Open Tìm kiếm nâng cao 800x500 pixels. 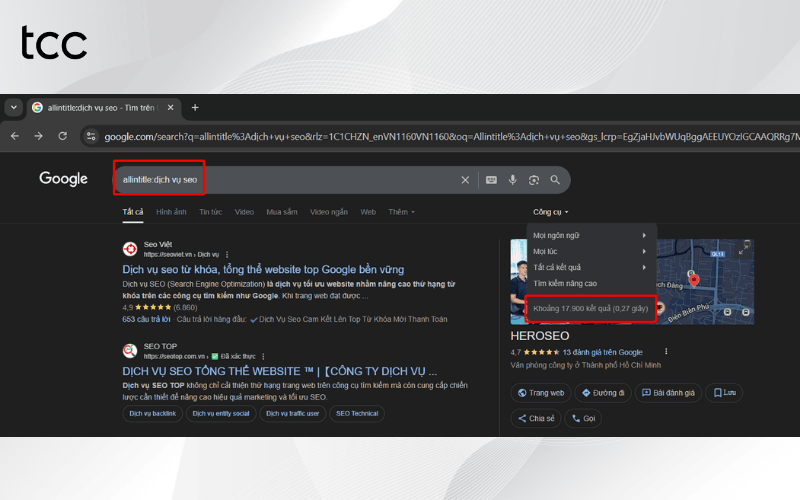pyautogui.click(x=565, y=283)
